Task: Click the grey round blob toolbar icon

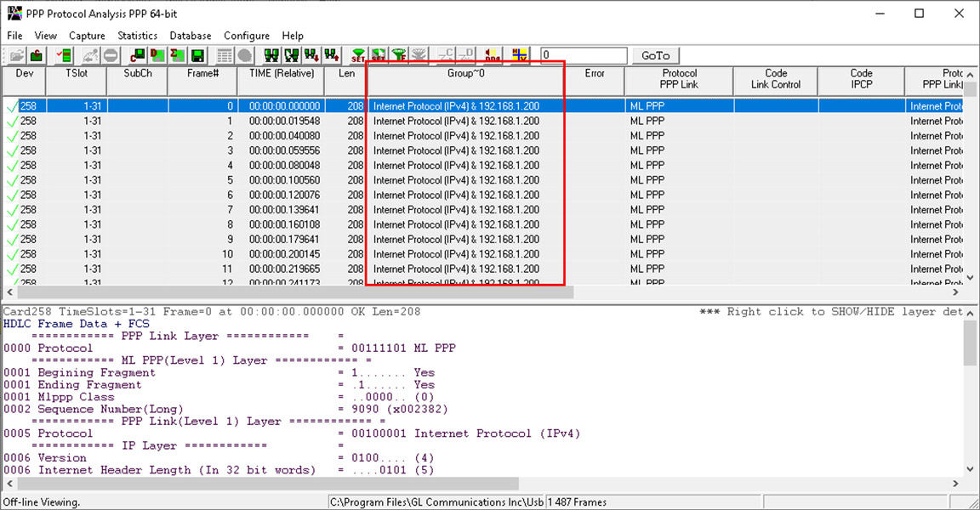Action: tap(244, 55)
